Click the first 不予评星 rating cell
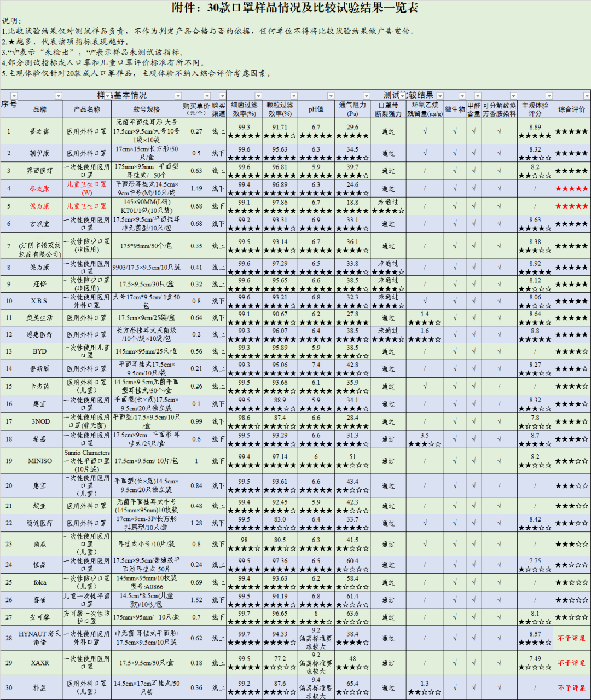The width and height of the screenshot is (591, 700). point(571,638)
